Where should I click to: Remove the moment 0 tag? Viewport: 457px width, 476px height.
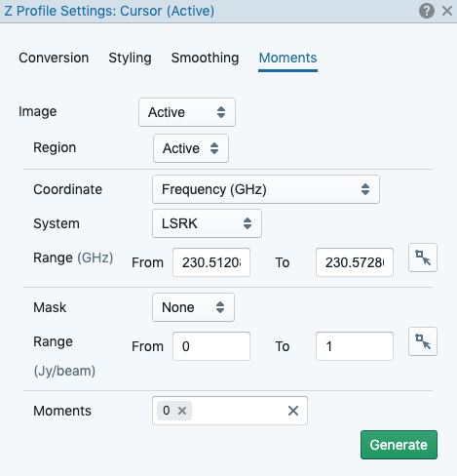[x=182, y=411]
